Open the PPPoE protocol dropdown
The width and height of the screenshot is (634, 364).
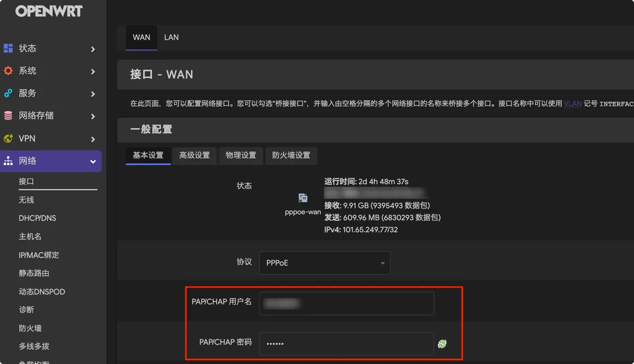click(x=325, y=263)
